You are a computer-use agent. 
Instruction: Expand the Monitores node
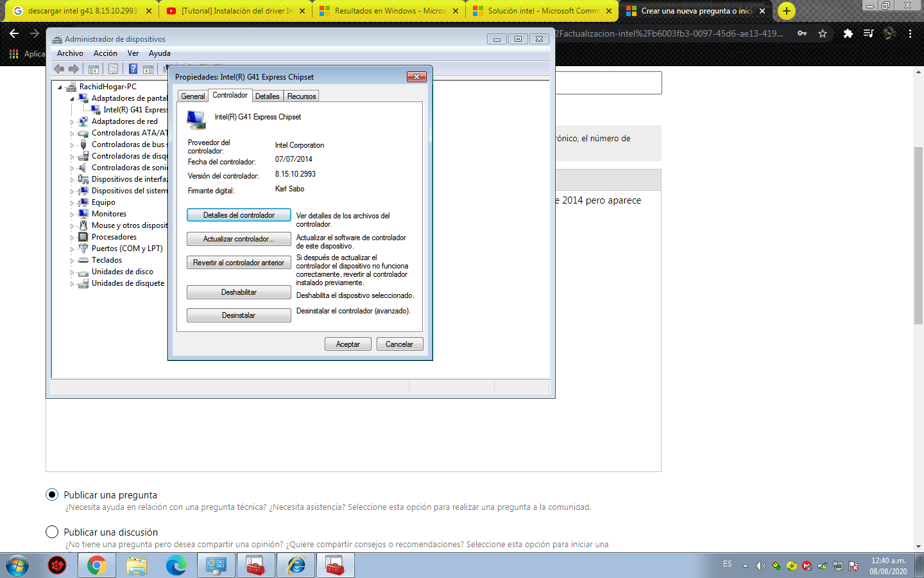72,215
